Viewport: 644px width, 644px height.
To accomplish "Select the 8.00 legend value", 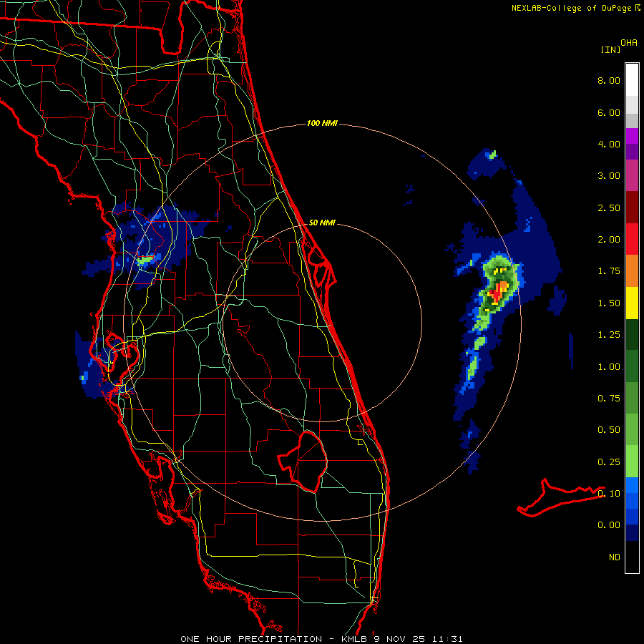I will [609, 80].
